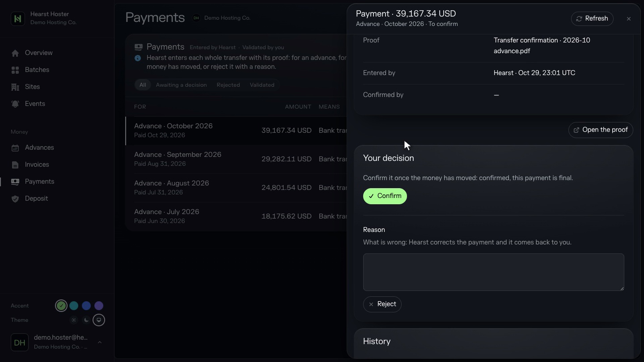Expand the account menu chevron
644x362 pixels.
coord(100,342)
